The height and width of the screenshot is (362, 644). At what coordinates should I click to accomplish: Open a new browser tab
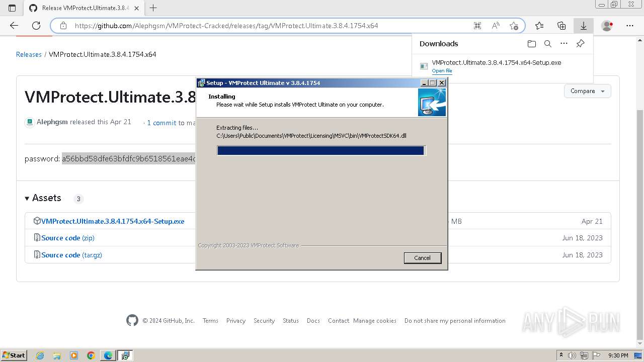point(153,8)
